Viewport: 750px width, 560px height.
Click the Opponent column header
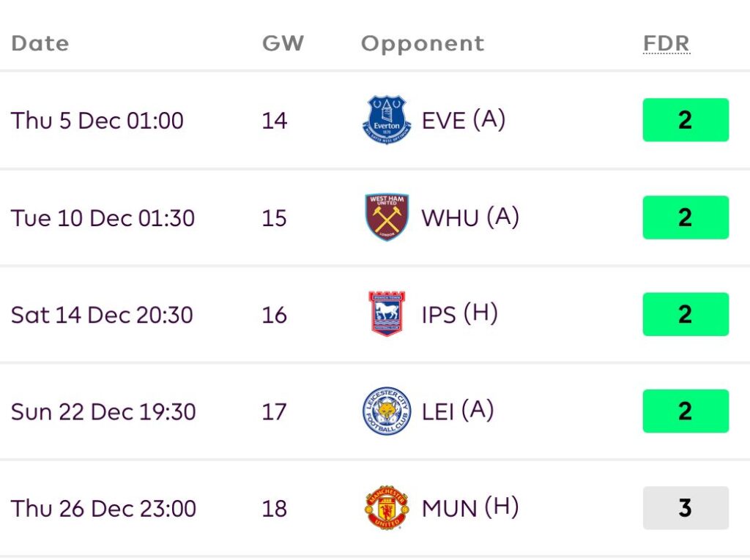[x=422, y=43]
